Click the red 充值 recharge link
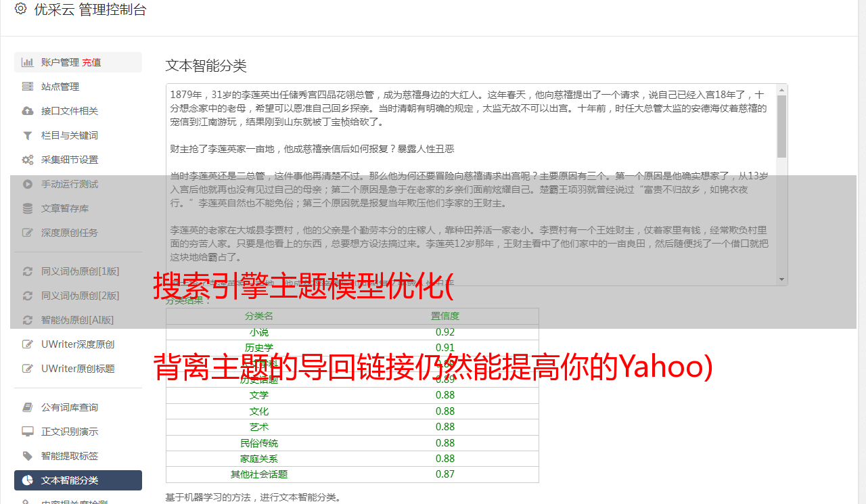The height and width of the screenshot is (504, 866). (92, 62)
